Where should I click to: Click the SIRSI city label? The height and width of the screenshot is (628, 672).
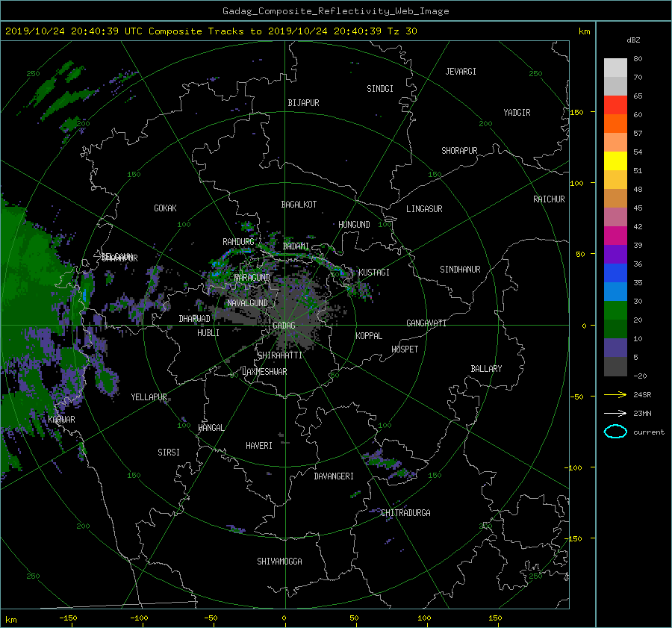pos(169,453)
